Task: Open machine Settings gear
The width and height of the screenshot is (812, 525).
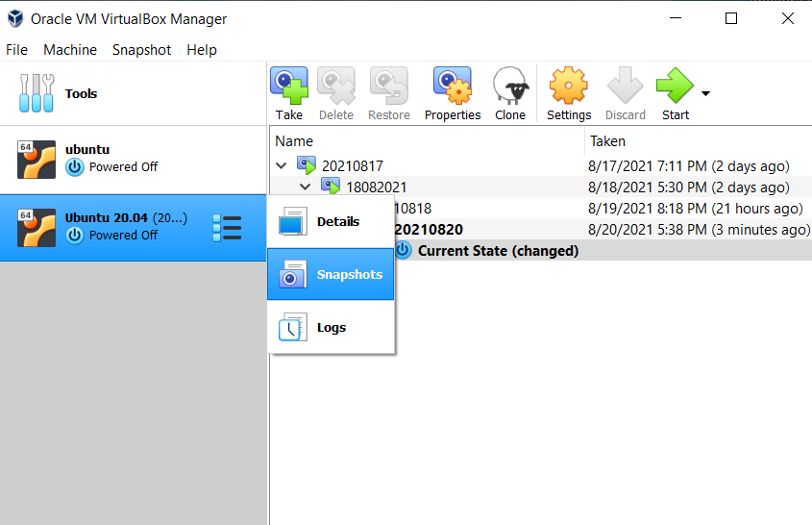Action: click(x=569, y=94)
